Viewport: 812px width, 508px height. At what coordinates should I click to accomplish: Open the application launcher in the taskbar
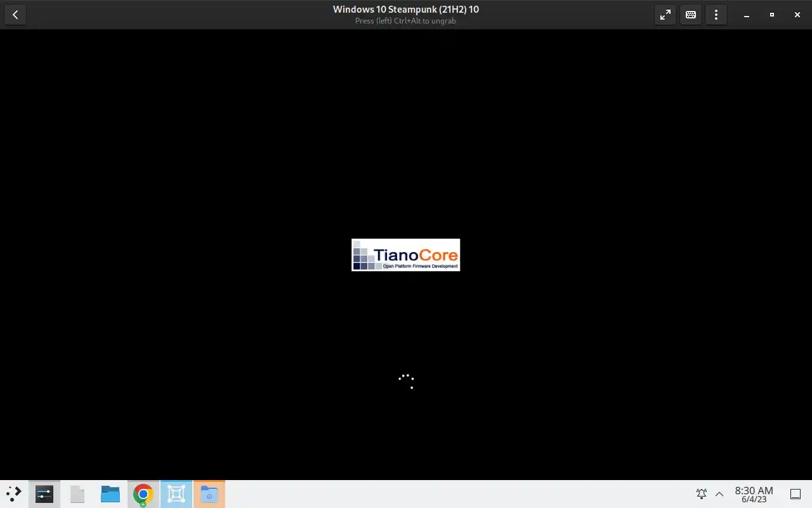click(x=14, y=494)
